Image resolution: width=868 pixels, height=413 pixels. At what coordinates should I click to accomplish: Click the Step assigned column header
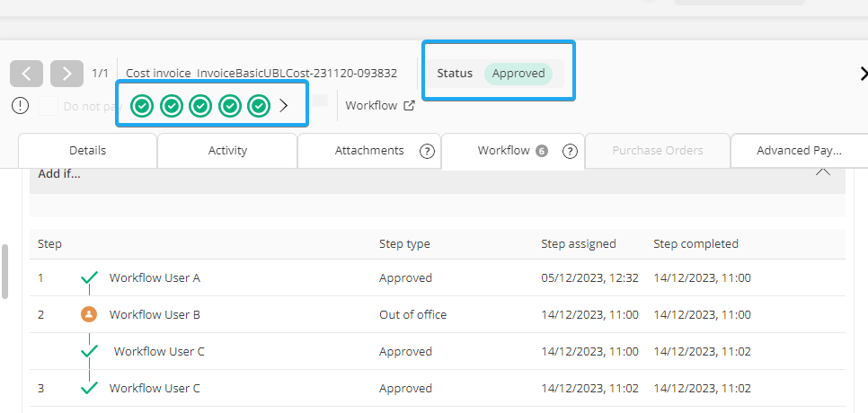(x=579, y=244)
